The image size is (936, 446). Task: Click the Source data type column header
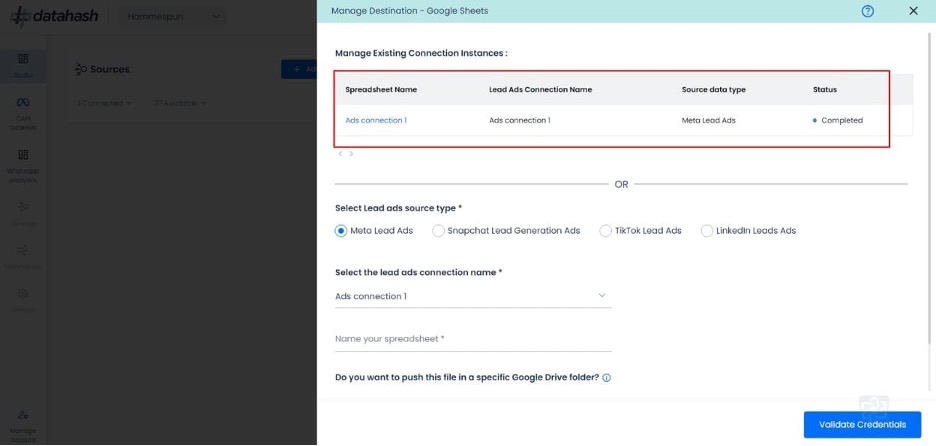point(713,90)
